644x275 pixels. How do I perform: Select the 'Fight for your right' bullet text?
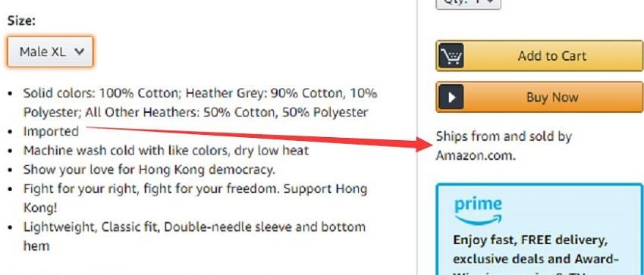tap(195, 198)
